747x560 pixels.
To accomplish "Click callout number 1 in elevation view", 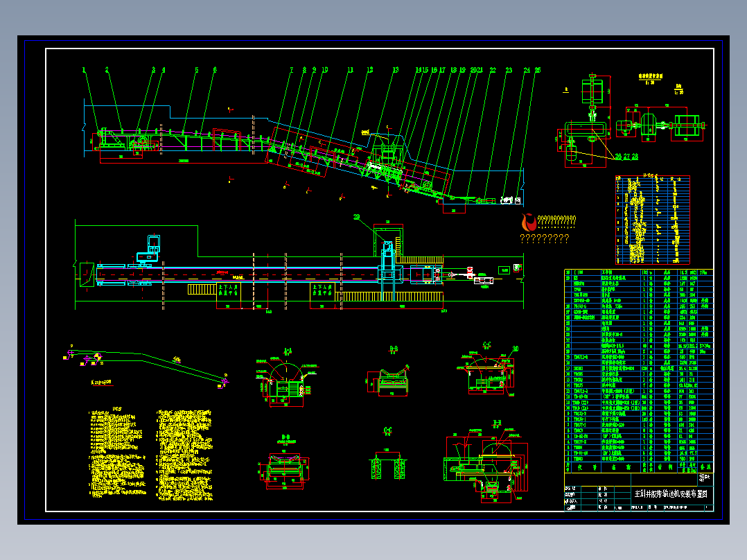I will coord(84,70).
